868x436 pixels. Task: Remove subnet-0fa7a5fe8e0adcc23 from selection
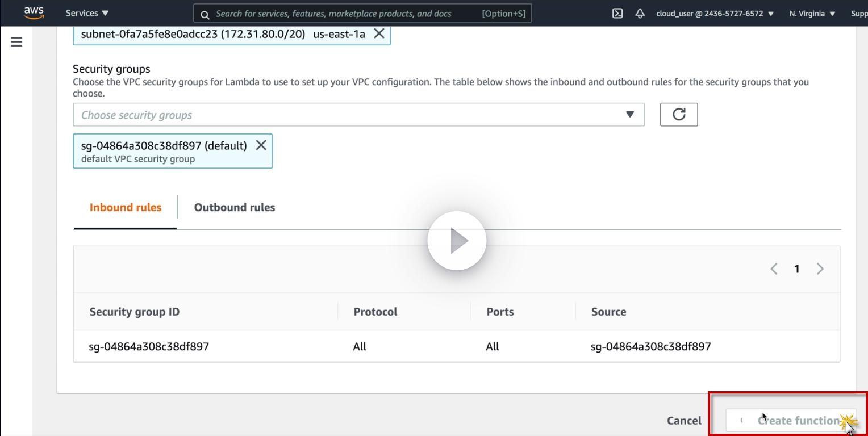(379, 34)
